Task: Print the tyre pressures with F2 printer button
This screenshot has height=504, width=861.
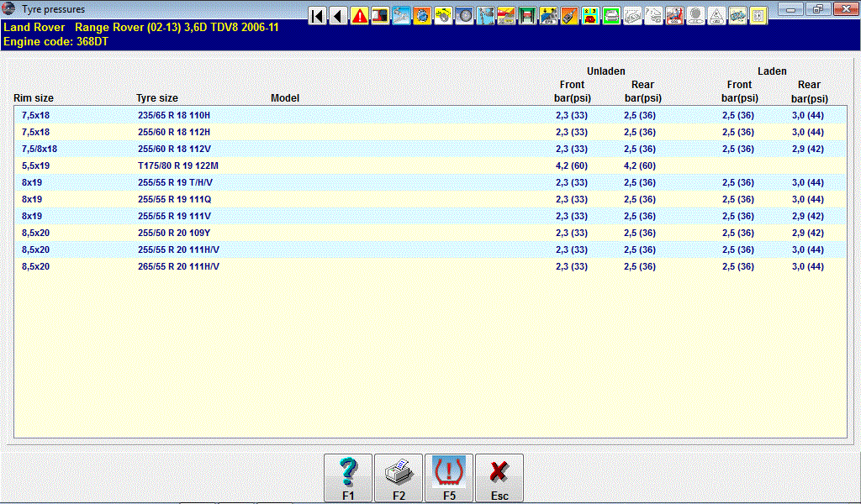Action: (399, 479)
